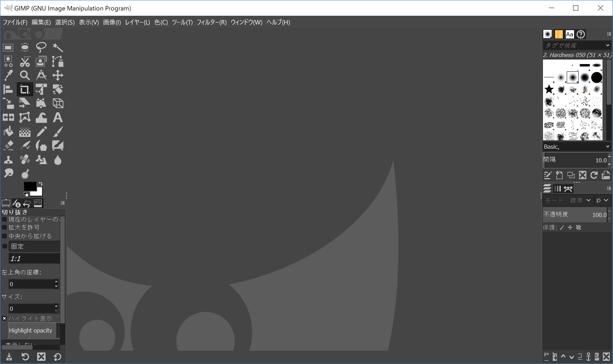The height and width of the screenshot is (364, 613).
Task: Click the white background color swatch
Action: coord(39,192)
